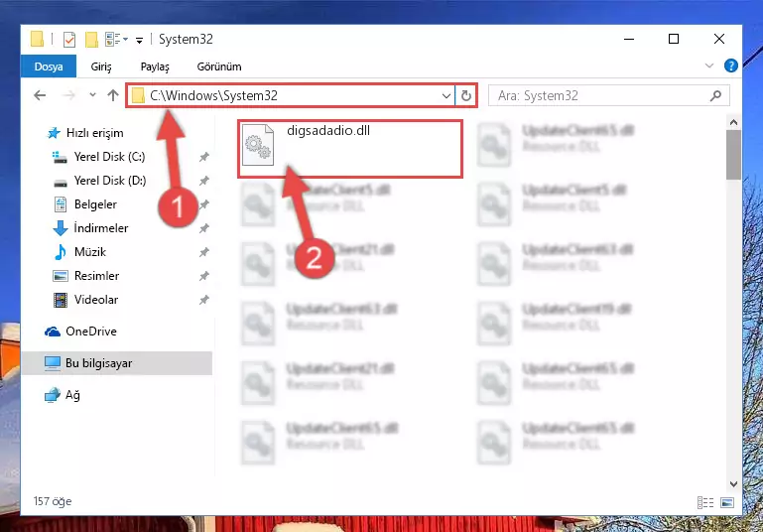Open the Dosya menu
Image resolution: width=763 pixels, height=532 pixels.
click(x=49, y=66)
